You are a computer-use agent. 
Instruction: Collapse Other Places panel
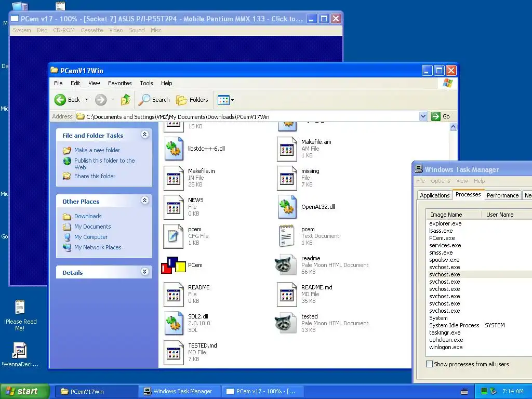pyautogui.click(x=144, y=201)
